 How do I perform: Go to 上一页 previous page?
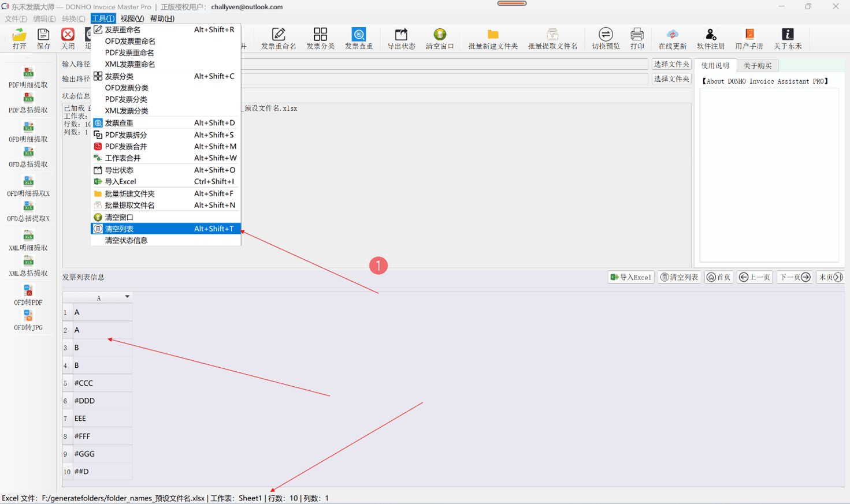click(x=755, y=277)
